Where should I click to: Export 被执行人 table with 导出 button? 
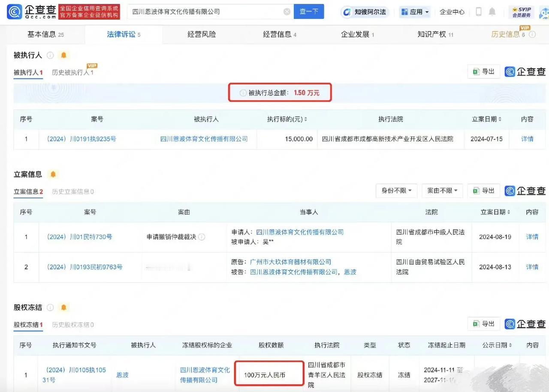(483, 72)
